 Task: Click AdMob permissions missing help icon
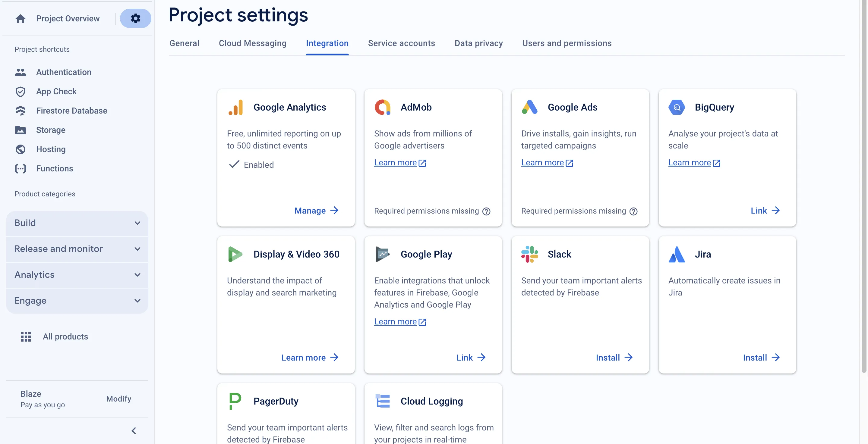486,211
